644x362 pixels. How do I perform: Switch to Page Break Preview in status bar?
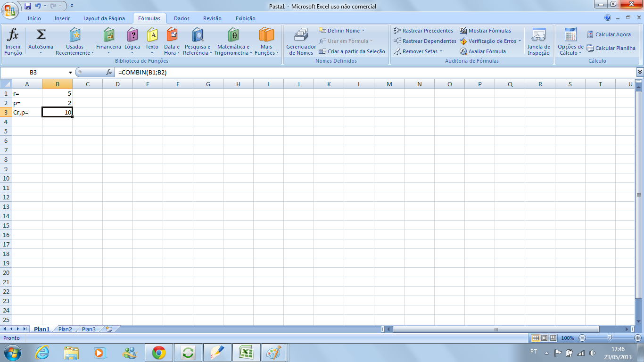553,338
